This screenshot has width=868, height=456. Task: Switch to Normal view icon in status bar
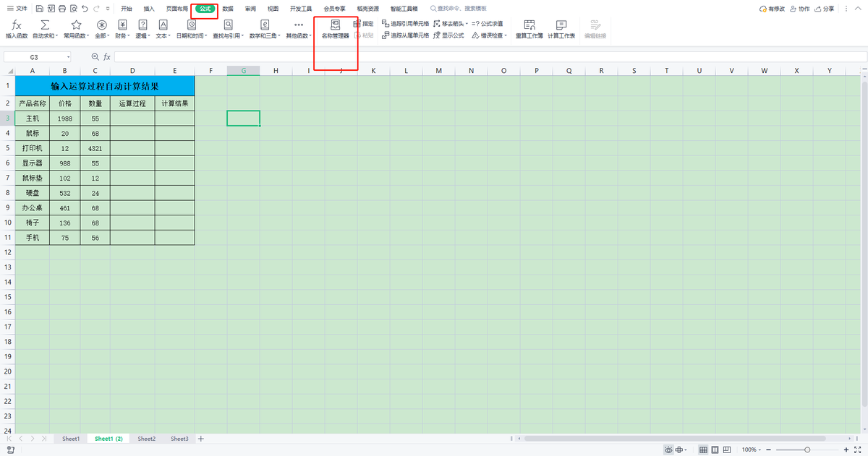(703, 449)
